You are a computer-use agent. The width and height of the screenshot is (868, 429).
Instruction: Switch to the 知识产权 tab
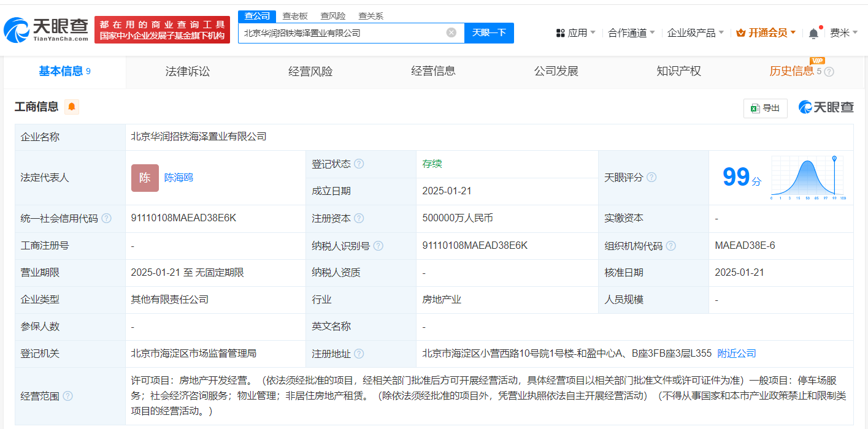678,71
